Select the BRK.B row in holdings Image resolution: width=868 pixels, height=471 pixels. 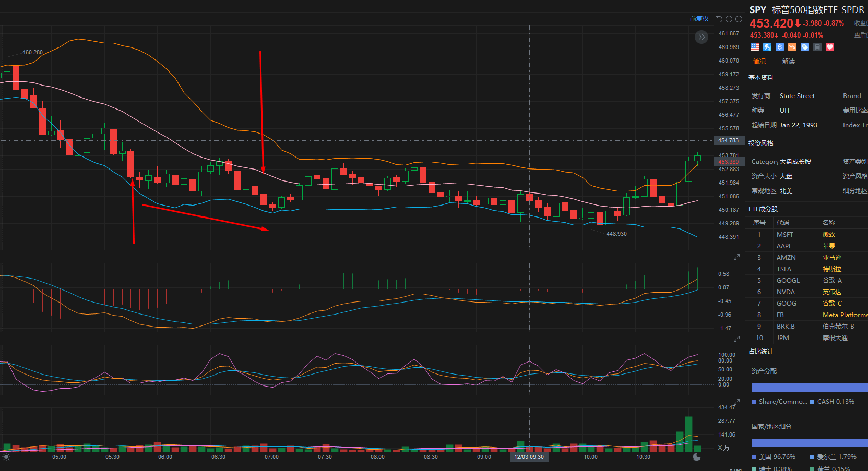coord(807,327)
